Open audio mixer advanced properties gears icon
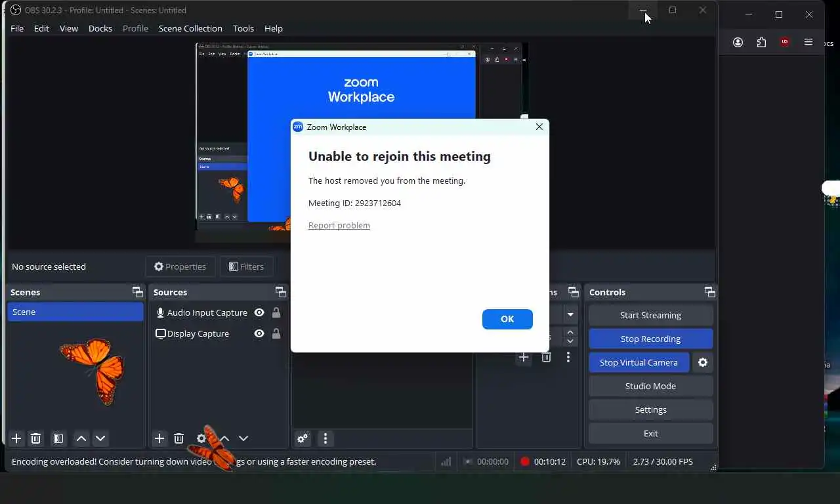 (303, 438)
